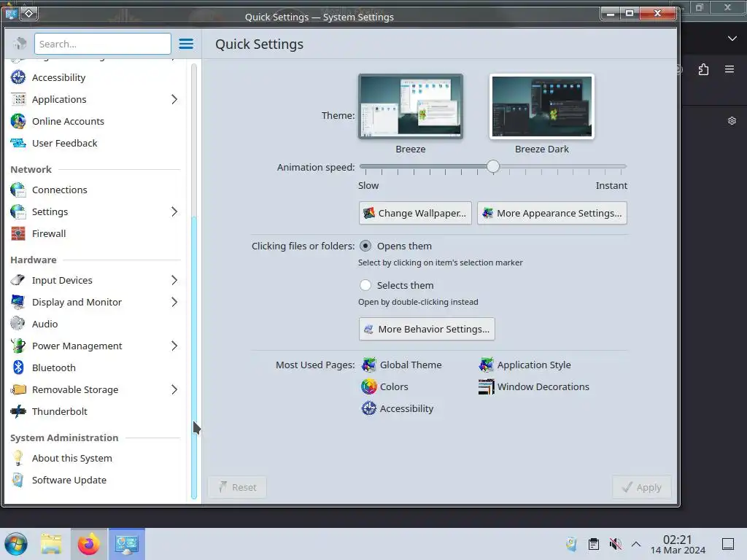Click the back arrow icon near Search
This screenshot has width=747, height=560.
(x=20, y=44)
